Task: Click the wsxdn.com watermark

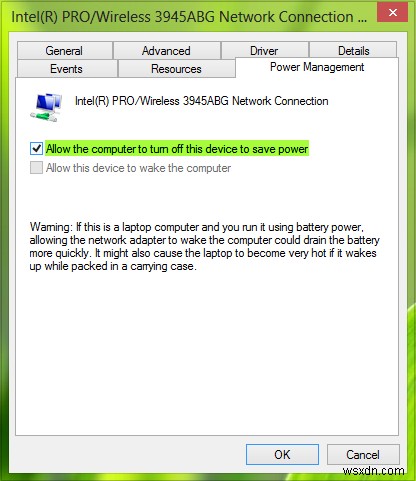Action: click(373, 471)
